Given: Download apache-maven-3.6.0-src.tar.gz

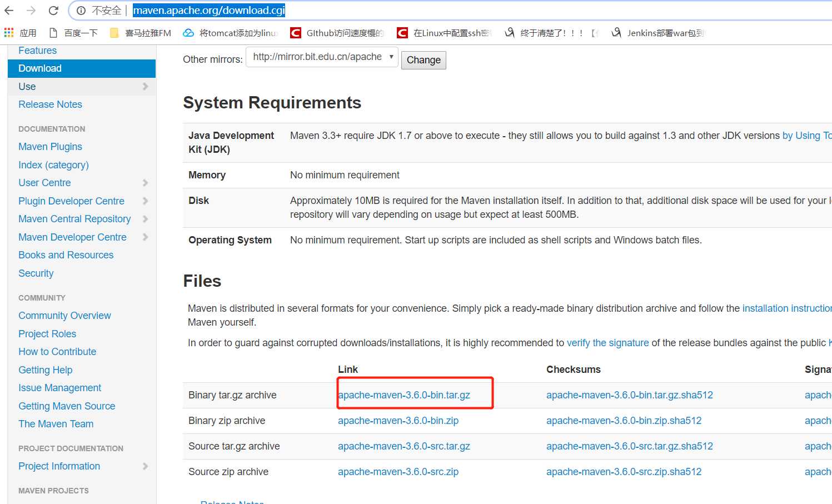Looking at the screenshot, I should (404, 446).
